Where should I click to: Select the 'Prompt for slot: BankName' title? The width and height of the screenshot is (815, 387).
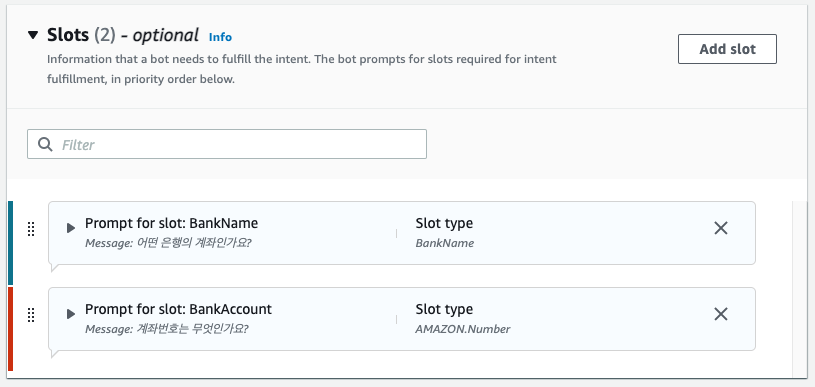(x=172, y=223)
